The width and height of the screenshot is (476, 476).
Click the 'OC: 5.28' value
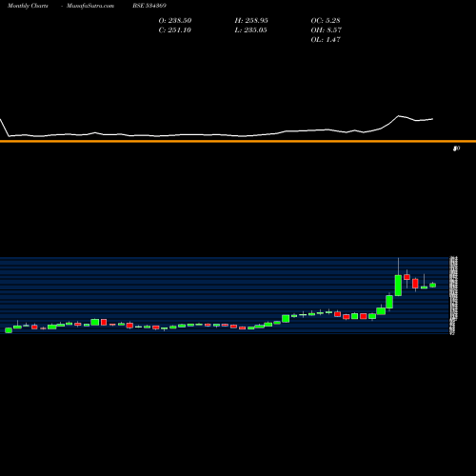pos(326,21)
